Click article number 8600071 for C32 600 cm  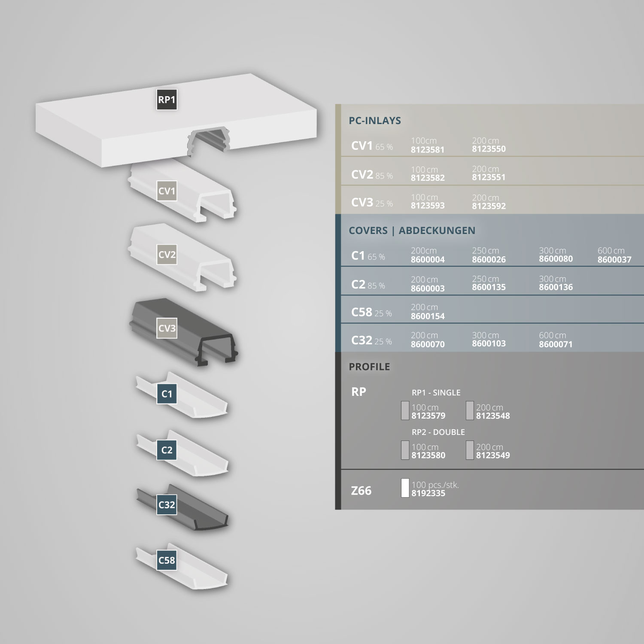(x=556, y=344)
